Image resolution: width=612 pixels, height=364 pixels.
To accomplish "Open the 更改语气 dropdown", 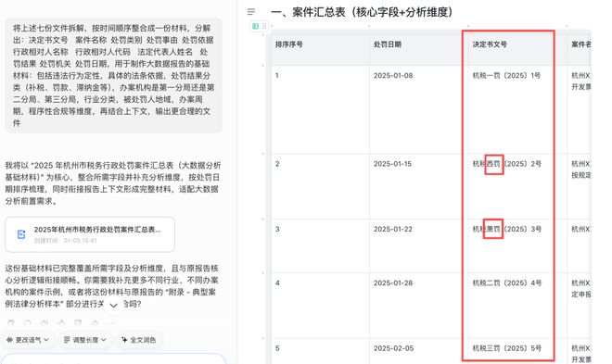I will tap(27, 340).
